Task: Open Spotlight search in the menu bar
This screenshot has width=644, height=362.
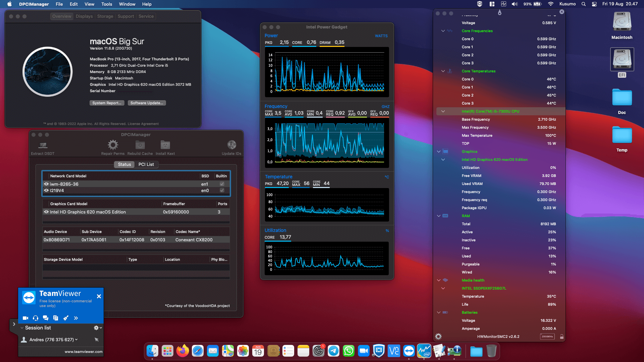Action: [x=584, y=4]
